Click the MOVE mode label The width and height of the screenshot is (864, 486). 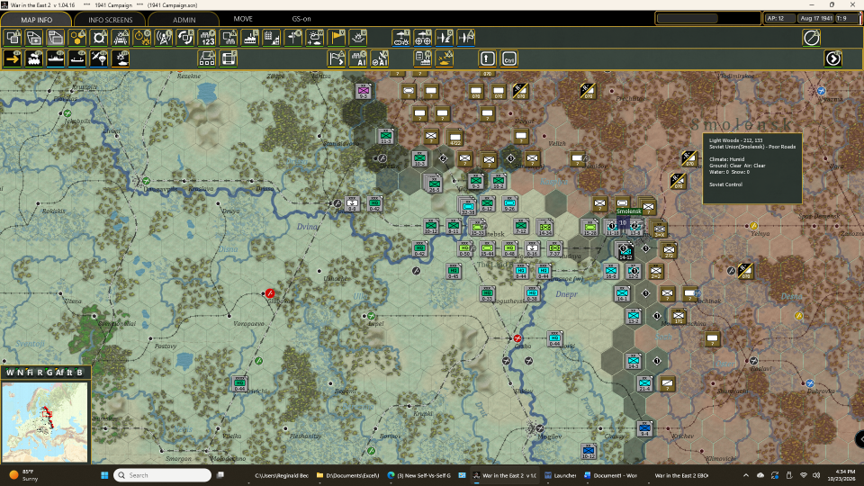click(x=243, y=19)
